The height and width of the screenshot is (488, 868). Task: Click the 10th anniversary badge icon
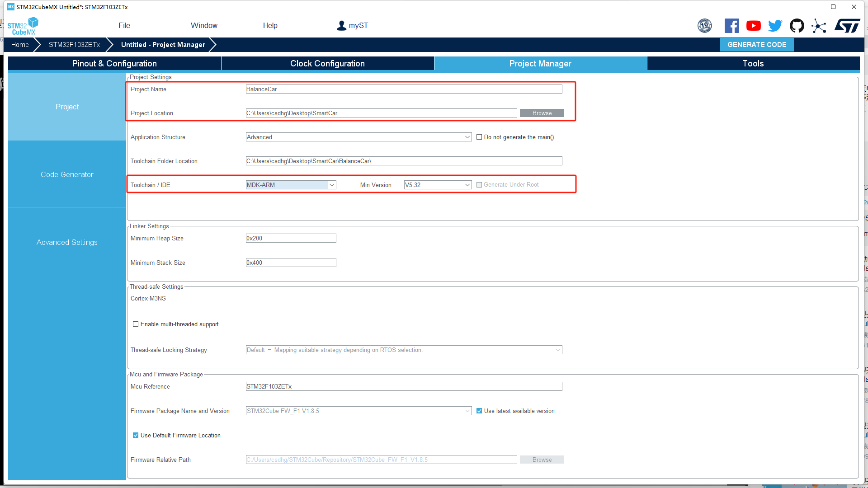pyautogui.click(x=704, y=26)
